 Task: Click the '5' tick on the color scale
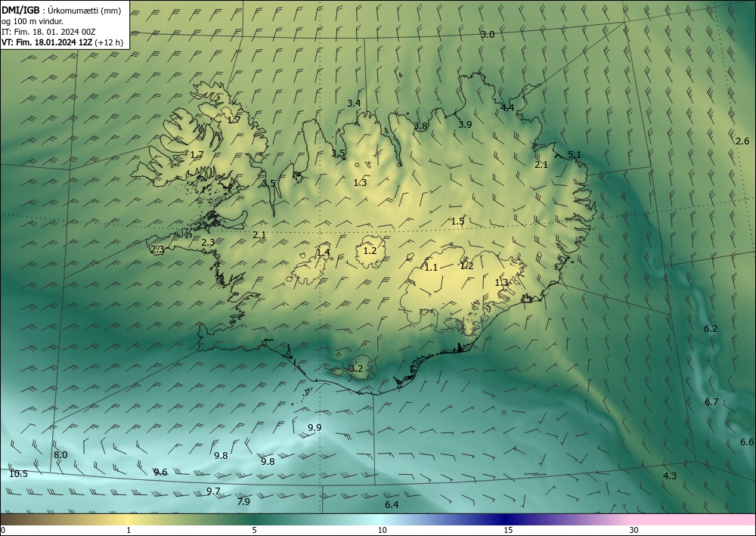pos(254,531)
